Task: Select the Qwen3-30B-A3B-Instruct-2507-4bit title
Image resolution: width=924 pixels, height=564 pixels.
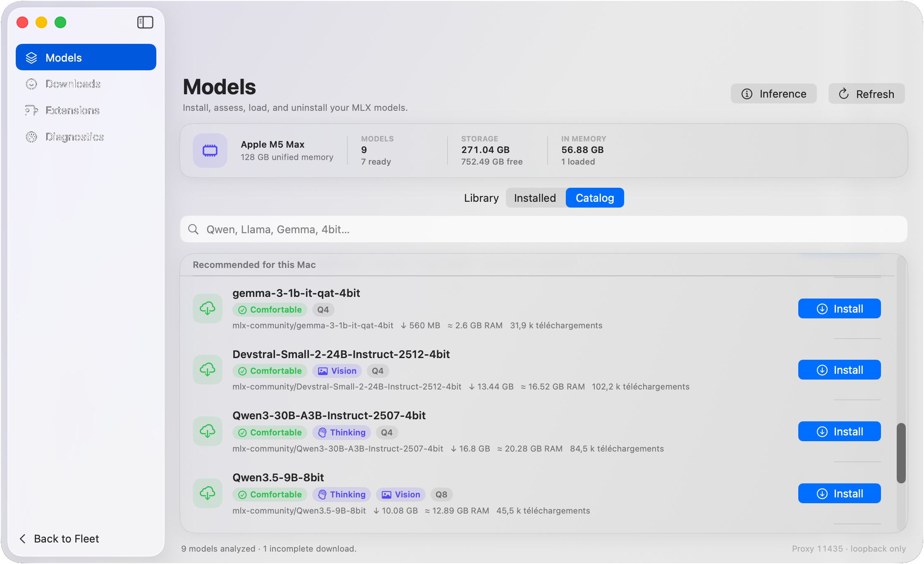Action: (x=329, y=416)
